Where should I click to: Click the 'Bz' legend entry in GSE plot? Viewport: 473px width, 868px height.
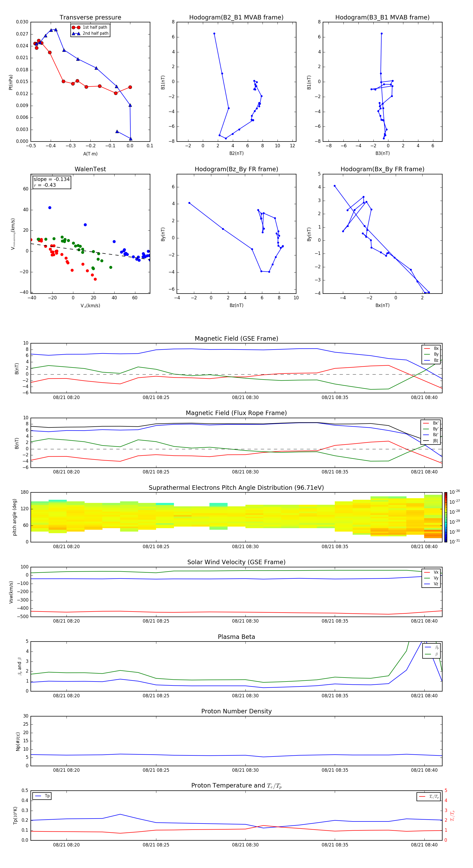pyautogui.click(x=431, y=360)
